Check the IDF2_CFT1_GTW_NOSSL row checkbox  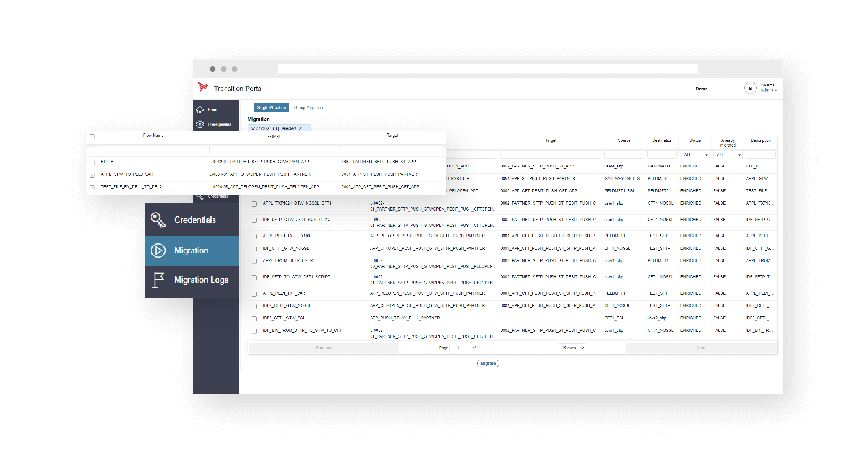(254, 306)
